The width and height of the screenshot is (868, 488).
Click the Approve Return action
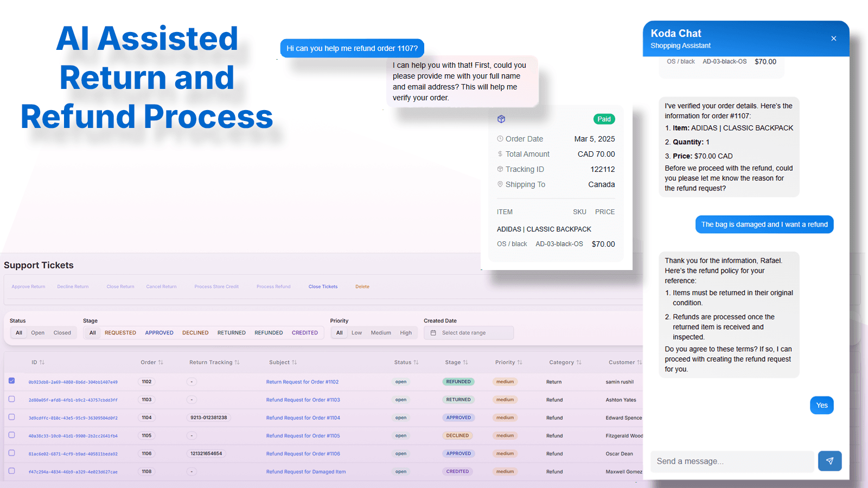tap(28, 287)
